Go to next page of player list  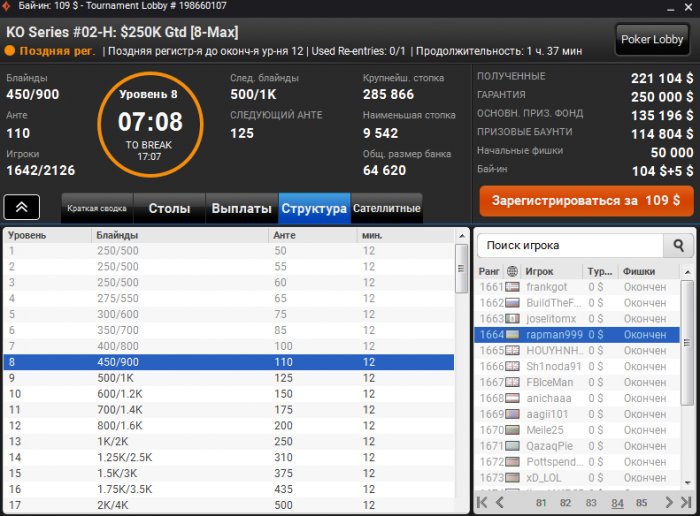click(668, 503)
